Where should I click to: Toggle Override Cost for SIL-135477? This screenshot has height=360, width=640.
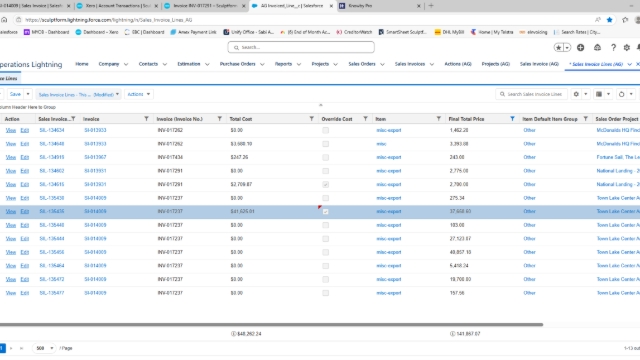click(325, 293)
